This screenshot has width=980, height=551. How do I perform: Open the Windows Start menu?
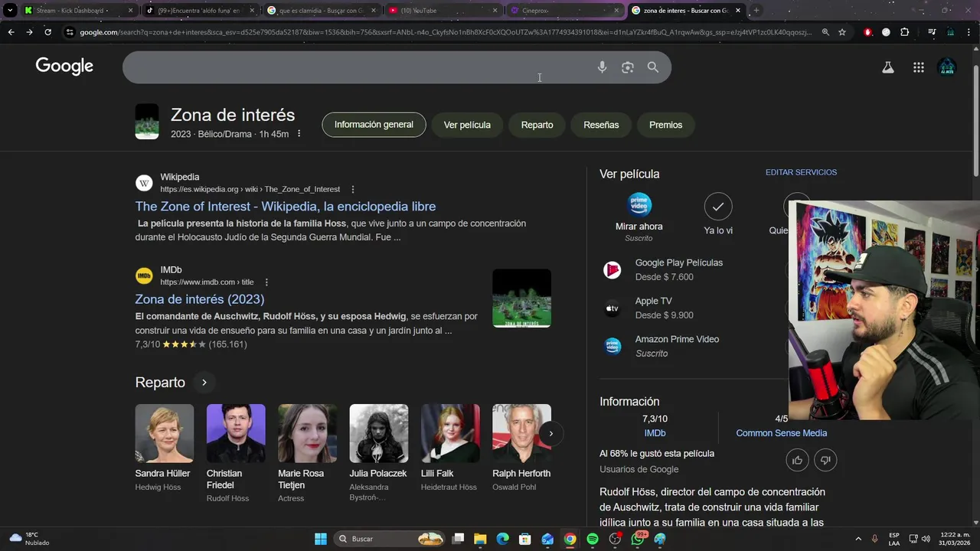[321, 539]
